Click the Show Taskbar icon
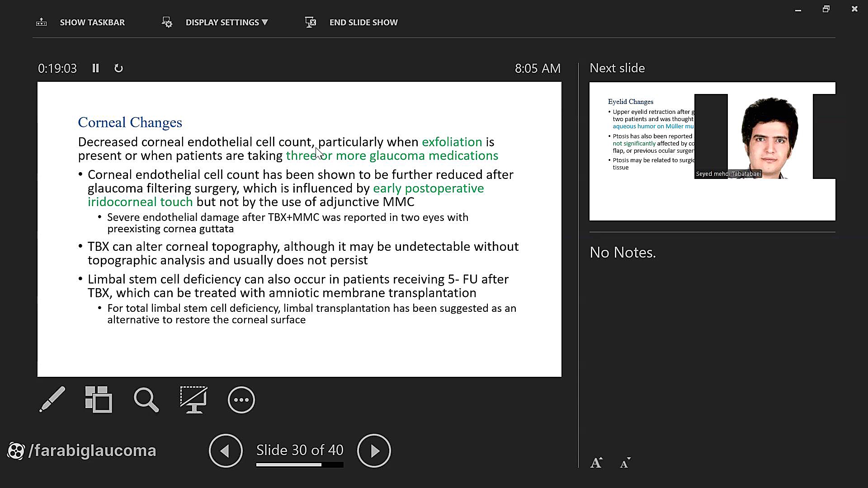The height and width of the screenshot is (488, 868). [x=42, y=22]
